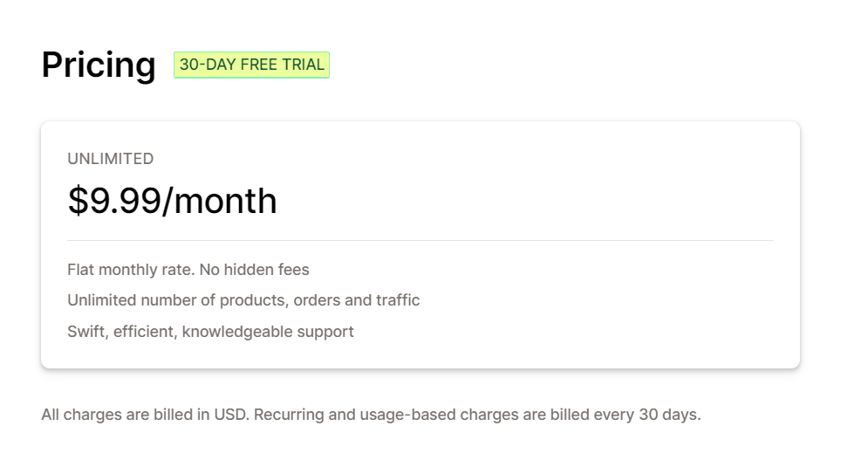Image resolution: width=868 pixels, height=467 pixels.
Task: Click the unlimited products, orders and traffic line
Action: point(243,300)
